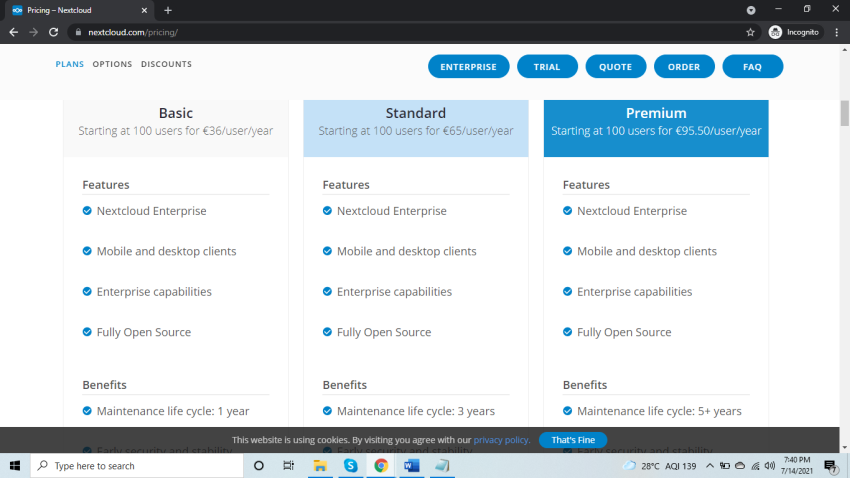
Task: Click Standard plan's Fully Open Source check icon
Action: pyautogui.click(x=327, y=332)
